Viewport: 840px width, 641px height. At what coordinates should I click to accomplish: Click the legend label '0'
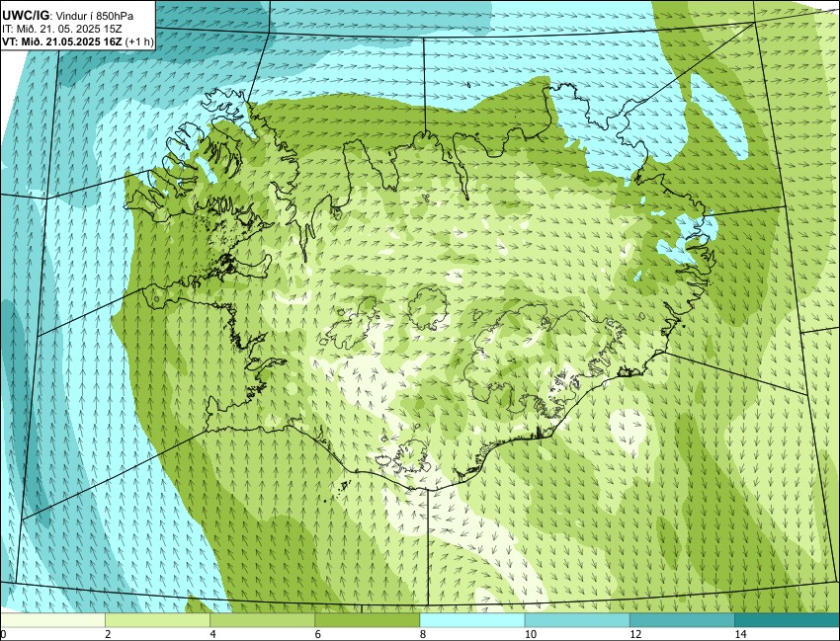coord(3,634)
